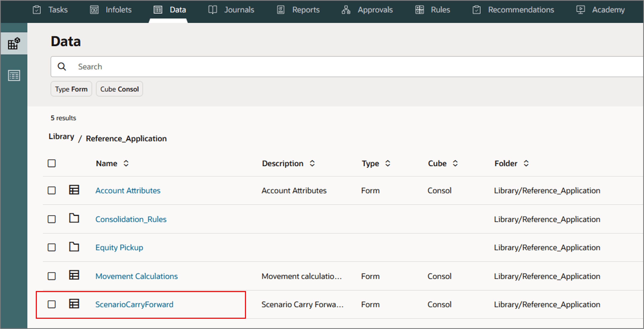Click the Library breadcrumb link
Screen dimensions: 644x329
point(61,137)
